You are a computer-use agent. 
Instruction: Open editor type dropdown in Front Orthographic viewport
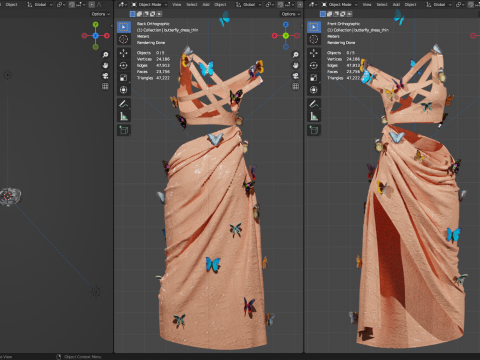tap(313, 5)
